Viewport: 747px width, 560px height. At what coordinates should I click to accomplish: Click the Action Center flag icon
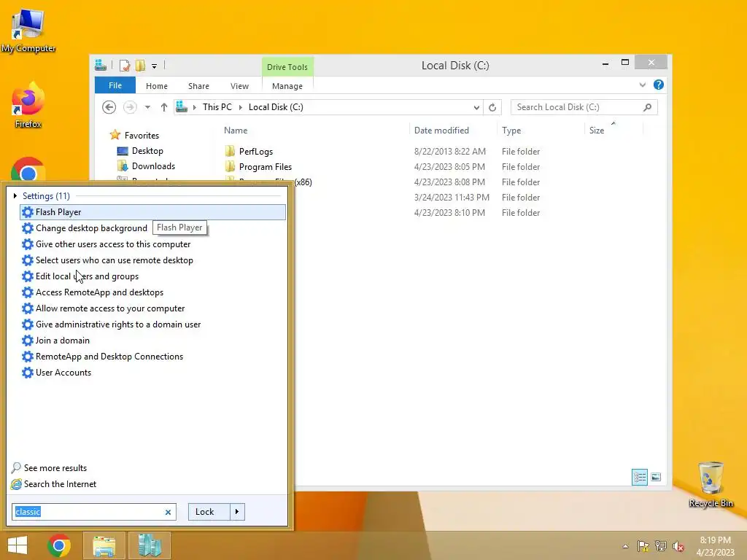(x=643, y=546)
